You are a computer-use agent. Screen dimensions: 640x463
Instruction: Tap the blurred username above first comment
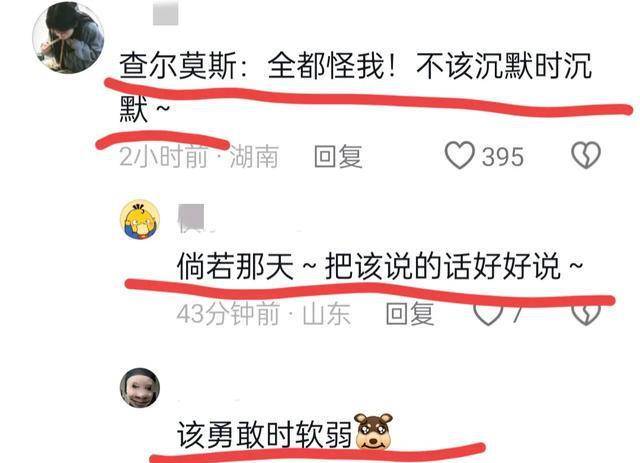pos(165,13)
